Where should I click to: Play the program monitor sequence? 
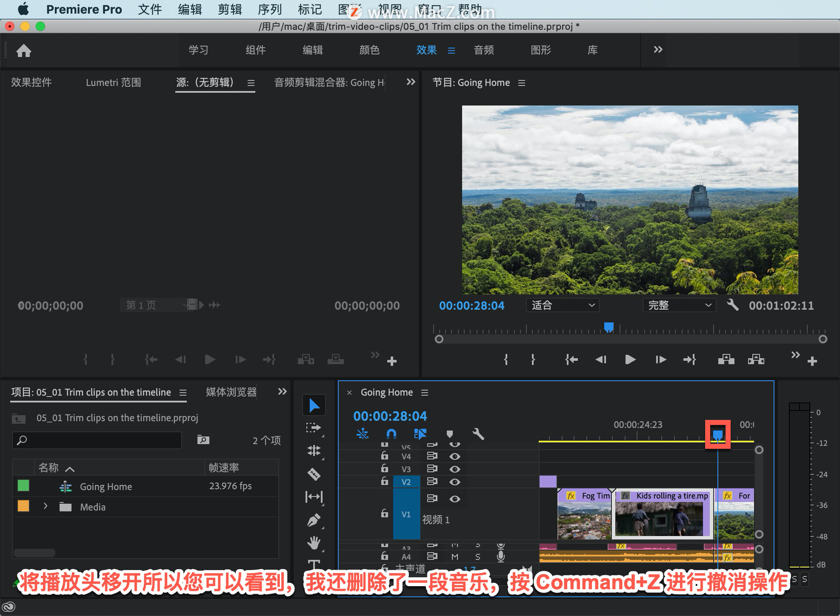pos(630,360)
